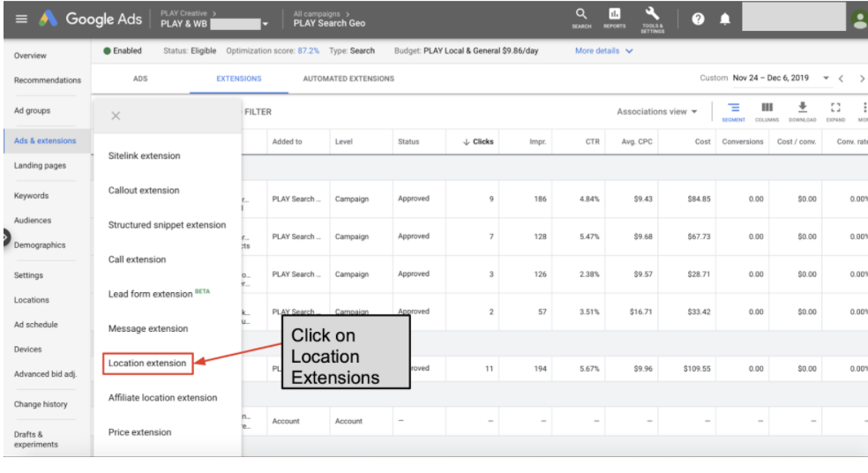Open the Enabled status indicator

point(123,50)
